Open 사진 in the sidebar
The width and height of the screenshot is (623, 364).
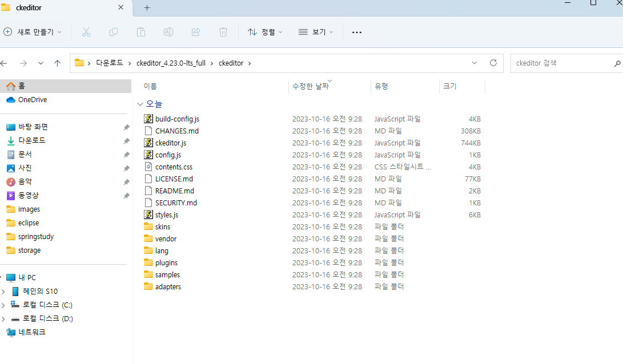25,168
